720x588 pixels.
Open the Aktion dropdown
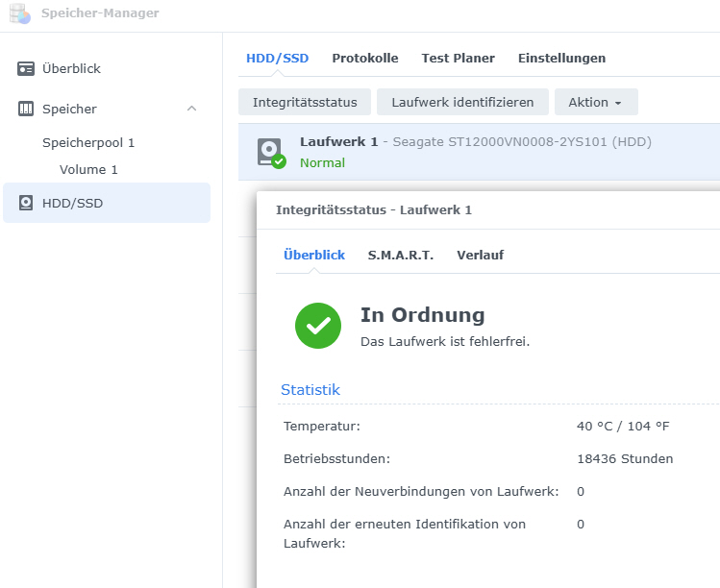596,102
